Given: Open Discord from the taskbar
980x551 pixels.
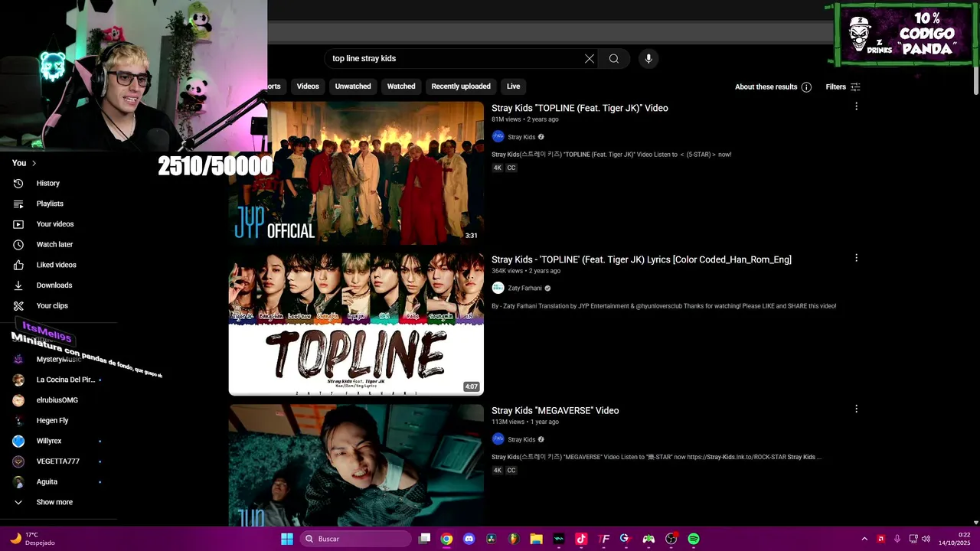Looking at the screenshot, I should click(x=469, y=539).
